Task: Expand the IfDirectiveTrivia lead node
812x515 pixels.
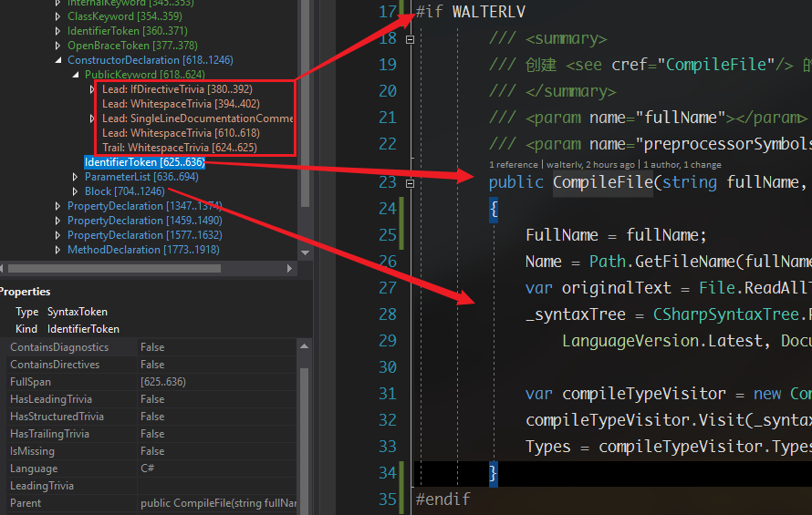Action: click(x=92, y=89)
